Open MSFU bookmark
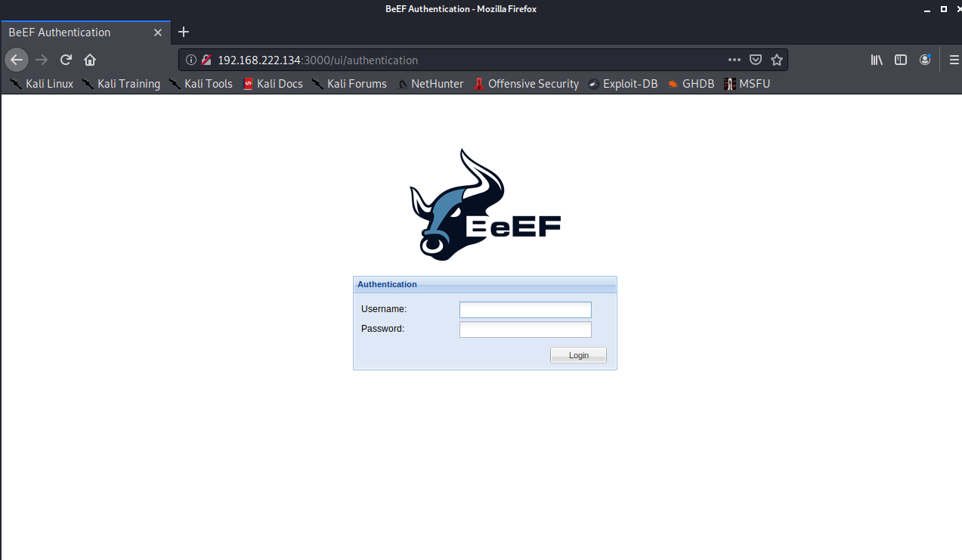 747,84
